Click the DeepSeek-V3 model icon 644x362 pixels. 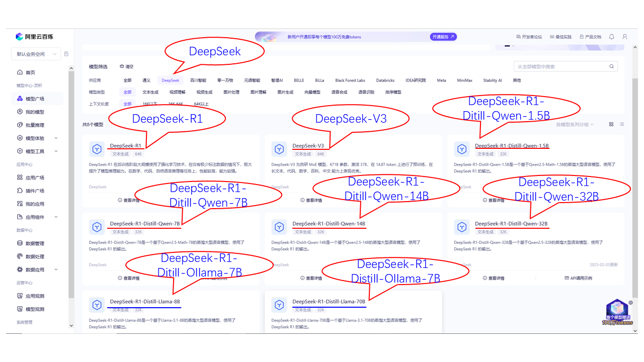point(279,149)
